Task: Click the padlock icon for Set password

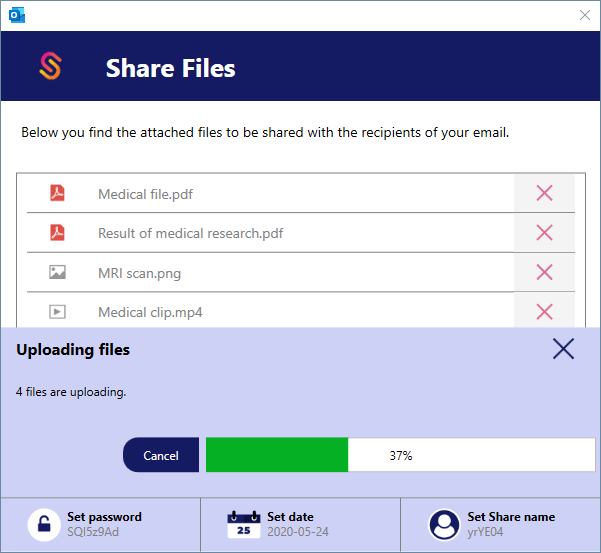Action: click(x=44, y=524)
